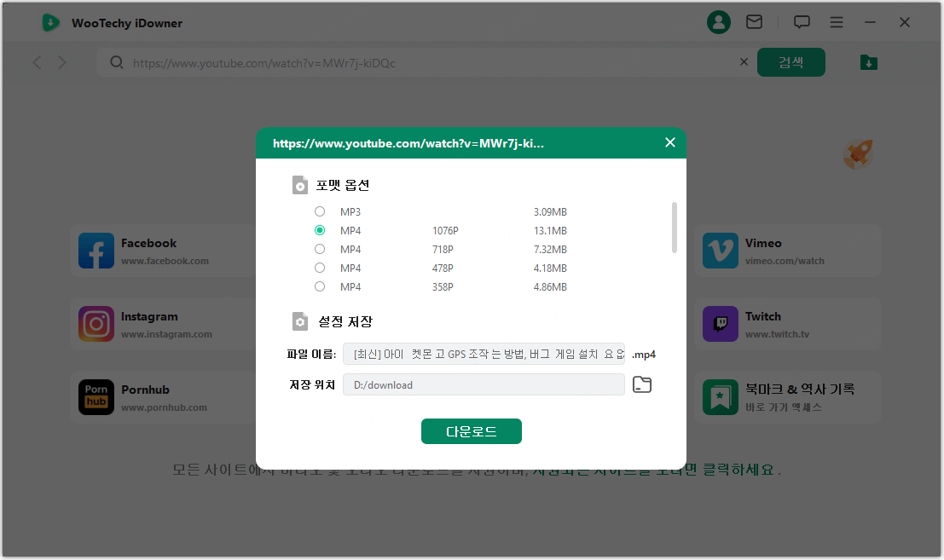The height and width of the screenshot is (560, 944).
Task: Click the rocket speed-up icon
Action: coord(857,153)
